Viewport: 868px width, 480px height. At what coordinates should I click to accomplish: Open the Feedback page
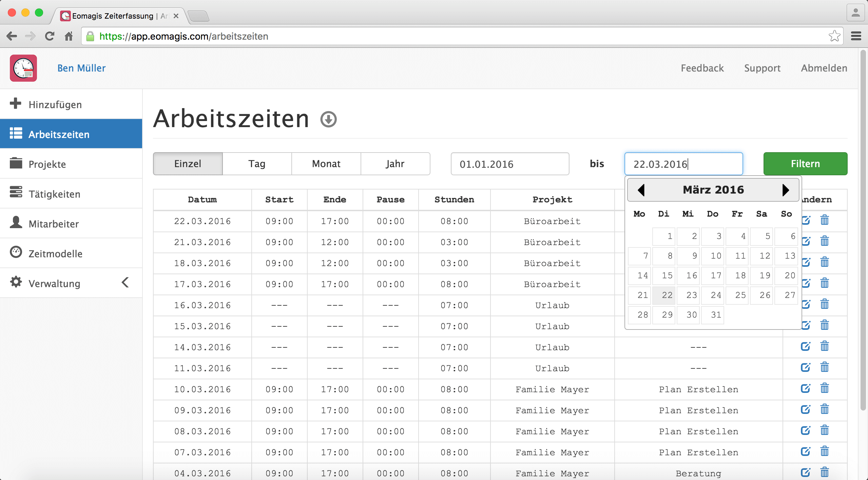702,68
